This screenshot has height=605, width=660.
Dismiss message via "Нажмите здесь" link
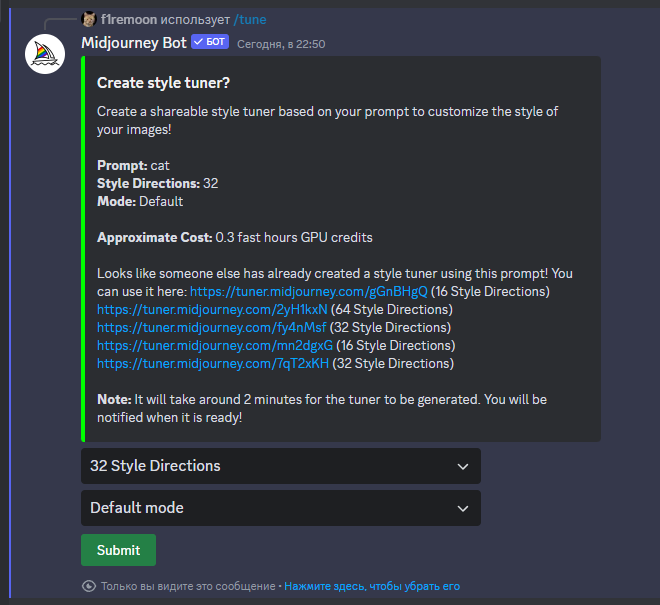click(372, 586)
